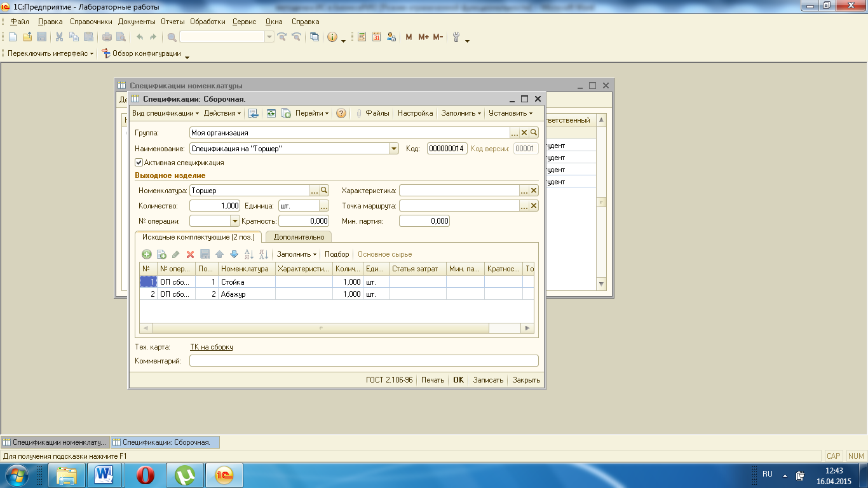
Task: Open the Отчеты menu
Action: [x=172, y=21]
